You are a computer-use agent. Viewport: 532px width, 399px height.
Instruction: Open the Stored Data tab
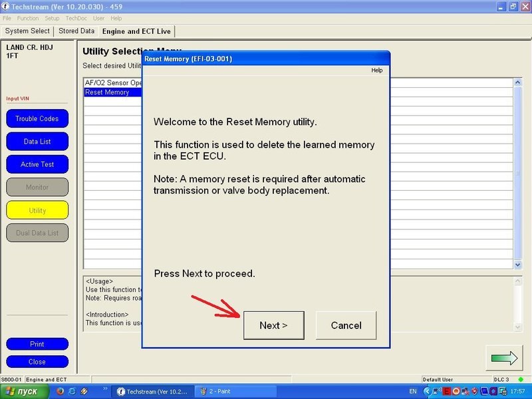tap(76, 31)
